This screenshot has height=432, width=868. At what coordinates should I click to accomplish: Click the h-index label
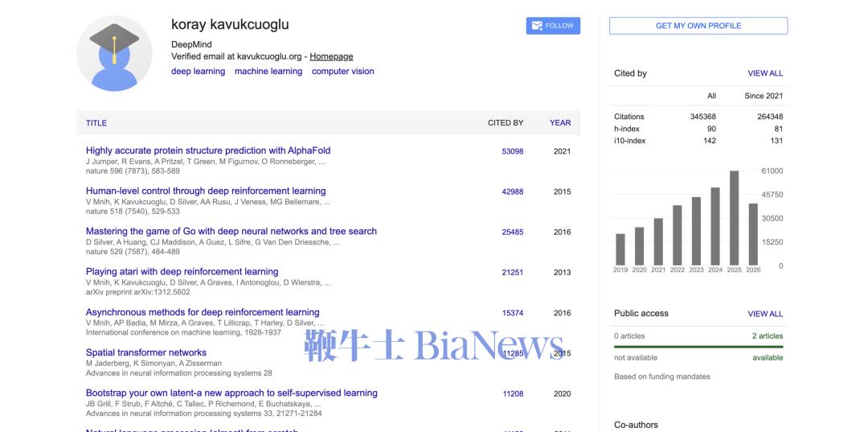coord(627,129)
